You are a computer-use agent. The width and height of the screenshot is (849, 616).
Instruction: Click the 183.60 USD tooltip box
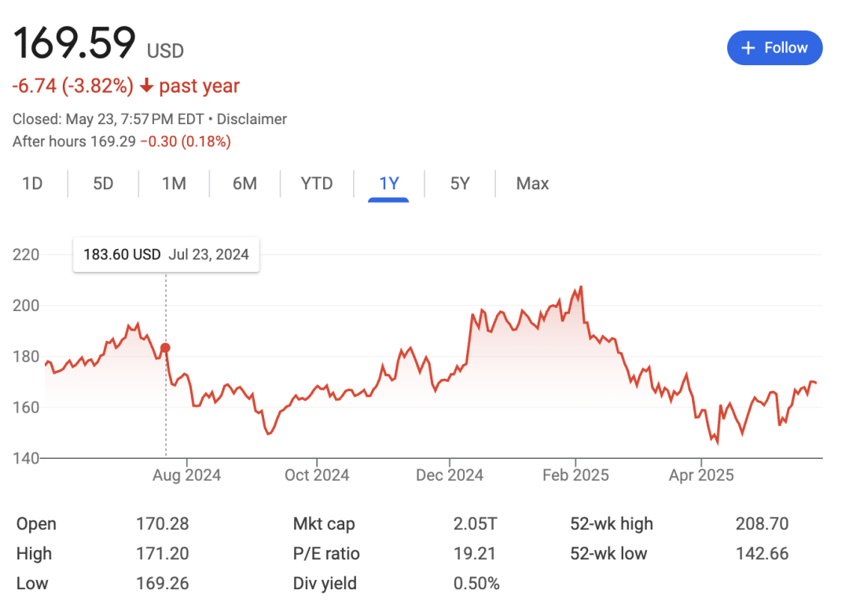point(166,255)
